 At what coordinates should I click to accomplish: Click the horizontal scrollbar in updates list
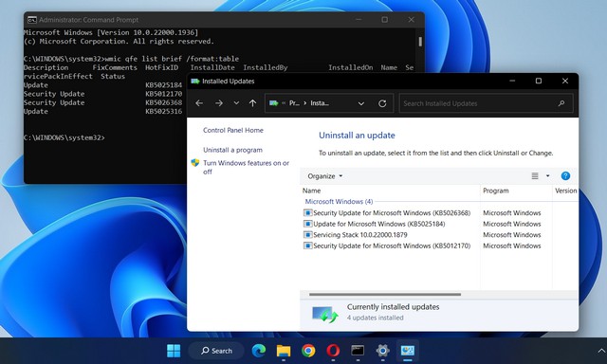385,295
